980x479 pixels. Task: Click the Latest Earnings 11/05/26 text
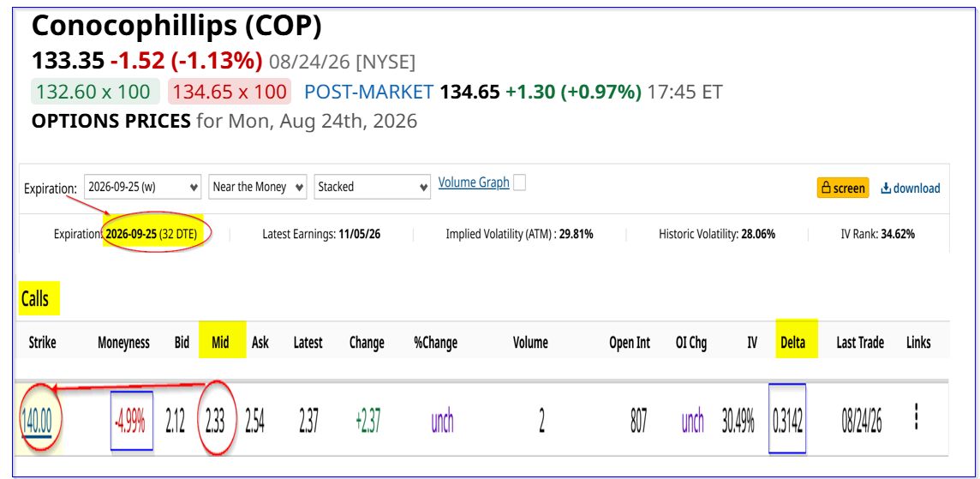coord(321,235)
